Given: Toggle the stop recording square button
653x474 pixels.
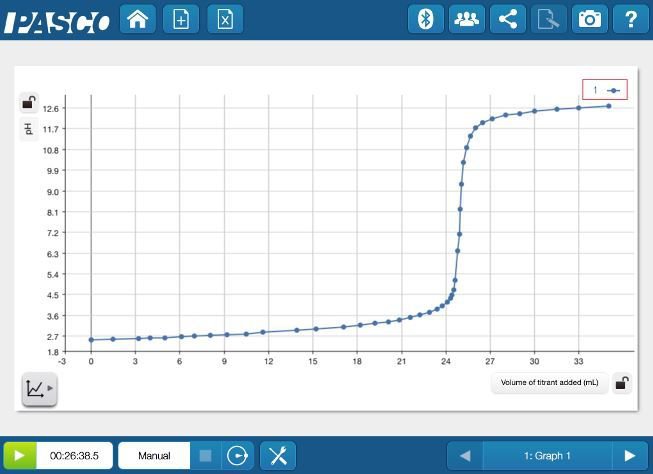Looking at the screenshot, I should click(x=205, y=456).
